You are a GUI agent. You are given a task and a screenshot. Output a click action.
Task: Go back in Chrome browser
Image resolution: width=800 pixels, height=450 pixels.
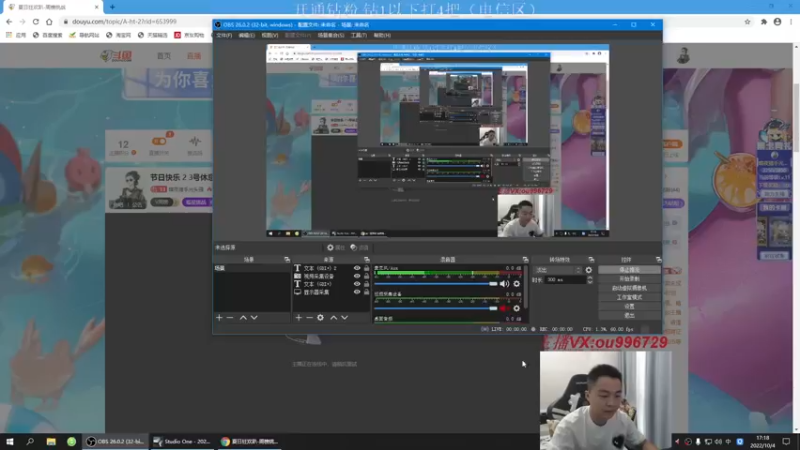click(x=9, y=21)
